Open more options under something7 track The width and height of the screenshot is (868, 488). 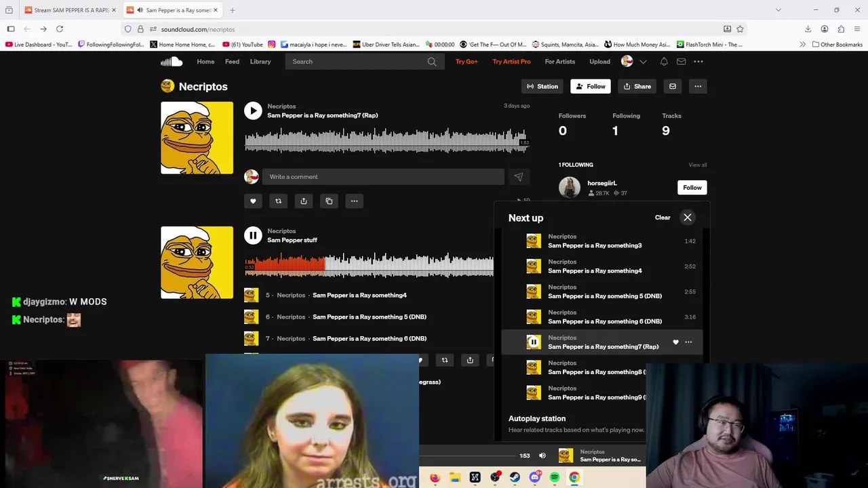(x=354, y=201)
